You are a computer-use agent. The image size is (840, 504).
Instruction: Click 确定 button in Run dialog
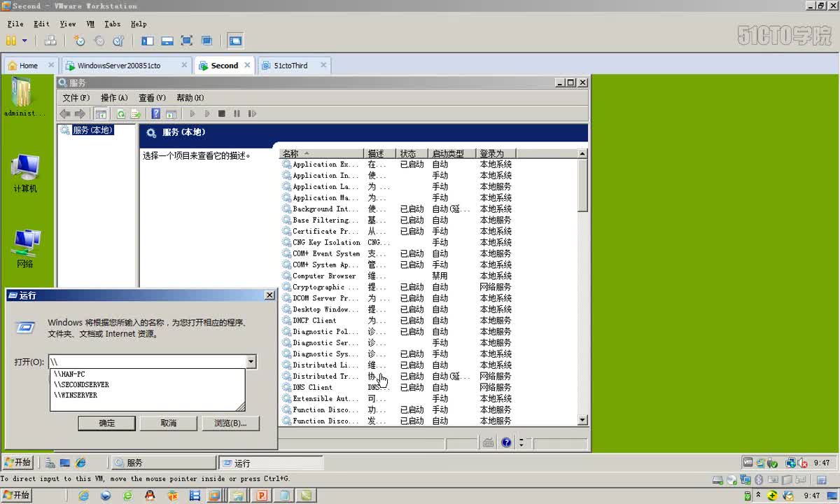coord(106,423)
